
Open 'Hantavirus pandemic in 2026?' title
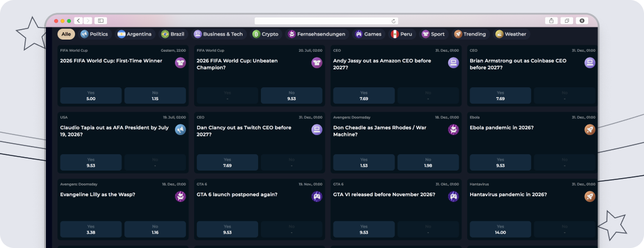point(509,194)
